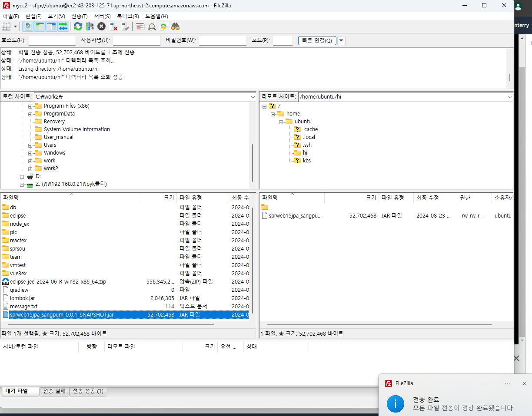Open the 보기(V) menu

tap(57, 16)
